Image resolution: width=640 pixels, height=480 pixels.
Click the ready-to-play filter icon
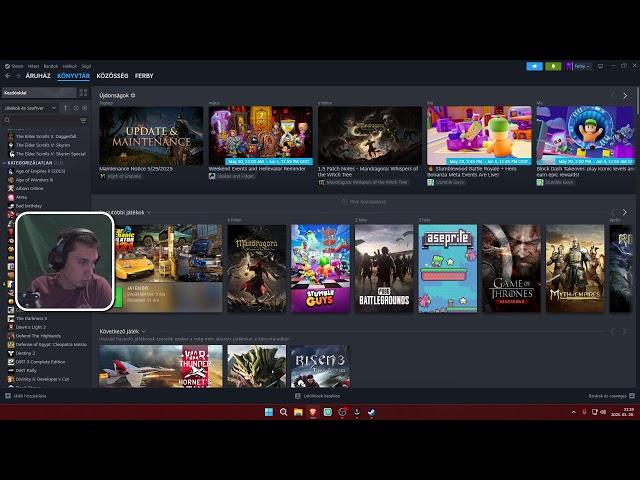pos(84,108)
